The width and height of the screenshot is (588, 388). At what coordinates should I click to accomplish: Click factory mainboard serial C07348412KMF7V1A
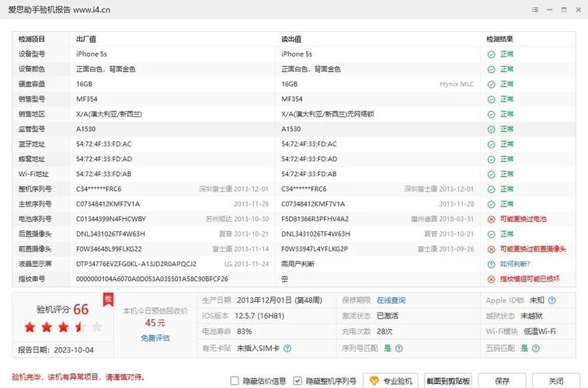(108, 204)
